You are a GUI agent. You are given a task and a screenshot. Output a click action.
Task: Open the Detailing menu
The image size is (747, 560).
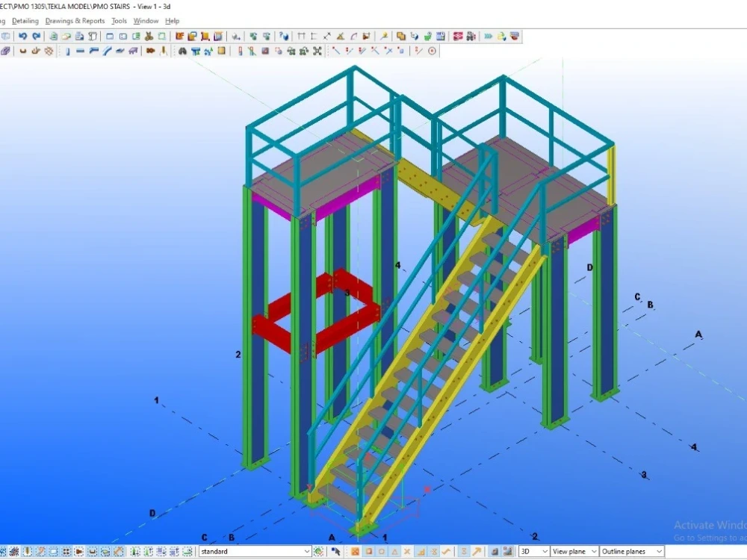pos(25,21)
